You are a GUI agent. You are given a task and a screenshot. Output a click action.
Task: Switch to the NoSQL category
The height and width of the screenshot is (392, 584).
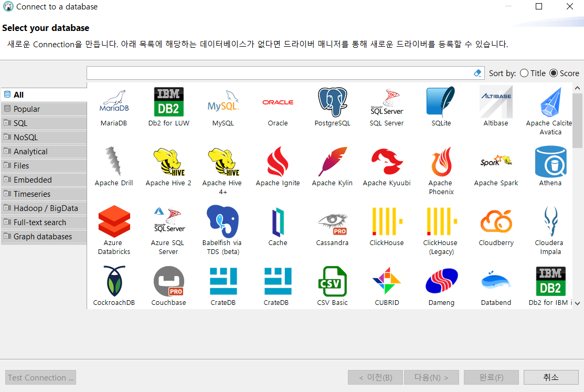pos(44,137)
